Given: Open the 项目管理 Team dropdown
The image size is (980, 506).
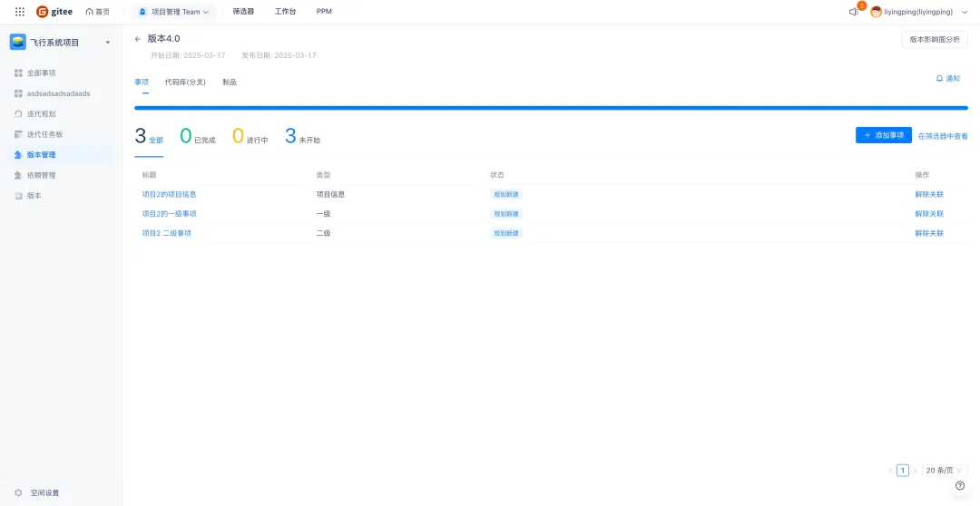Looking at the screenshot, I should [x=173, y=12].
